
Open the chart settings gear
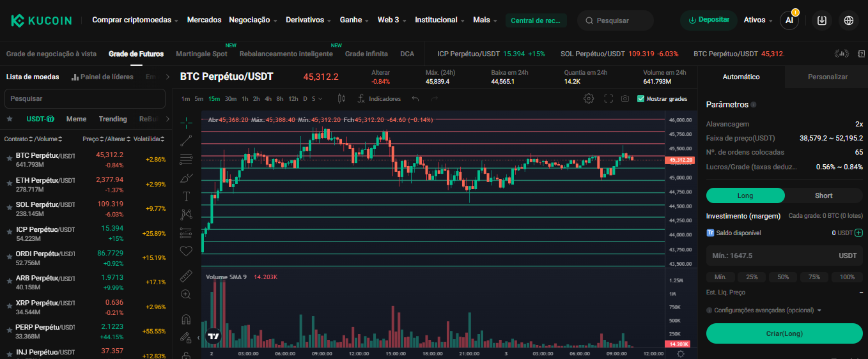pos(589,98)
